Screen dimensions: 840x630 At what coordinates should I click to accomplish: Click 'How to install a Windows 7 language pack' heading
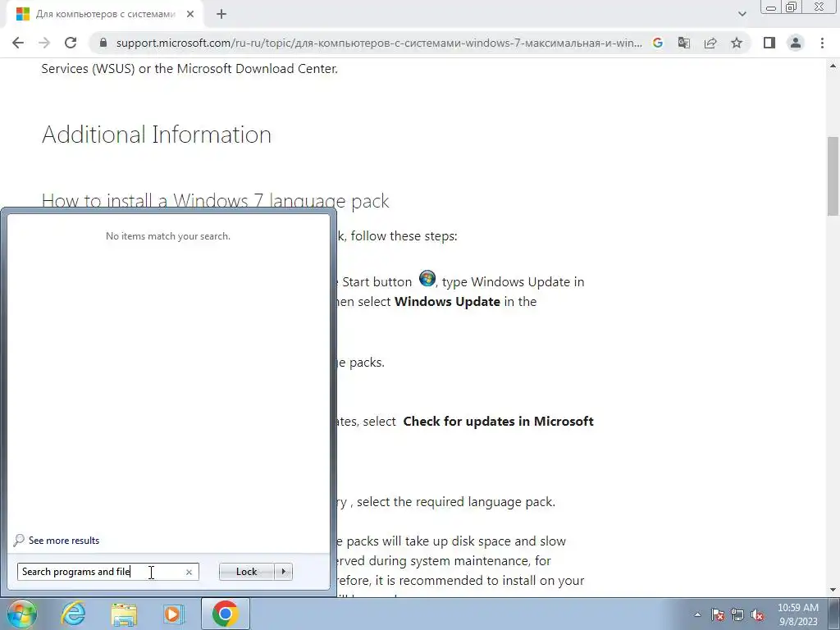[216, 201]
